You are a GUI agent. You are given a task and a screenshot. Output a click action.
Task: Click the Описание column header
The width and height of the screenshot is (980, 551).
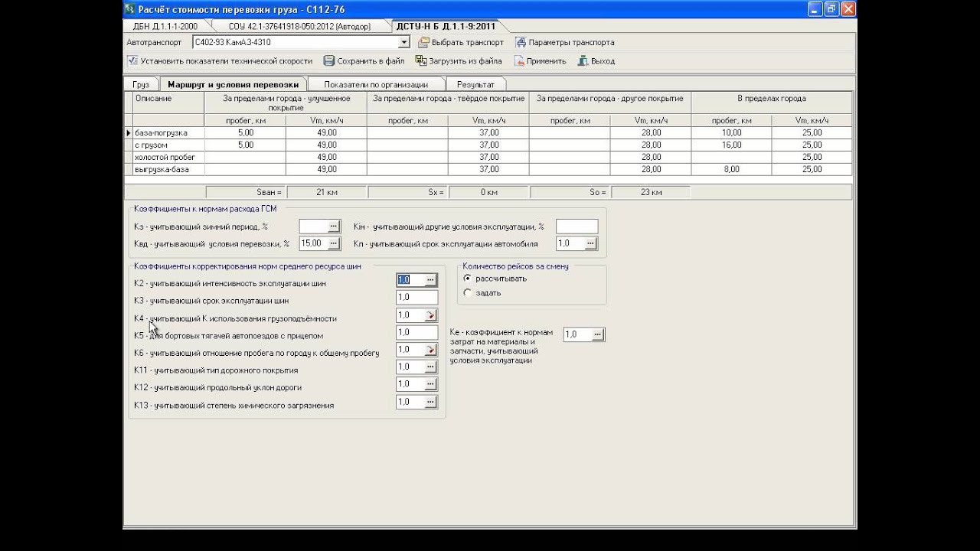(x=168, y=103)
